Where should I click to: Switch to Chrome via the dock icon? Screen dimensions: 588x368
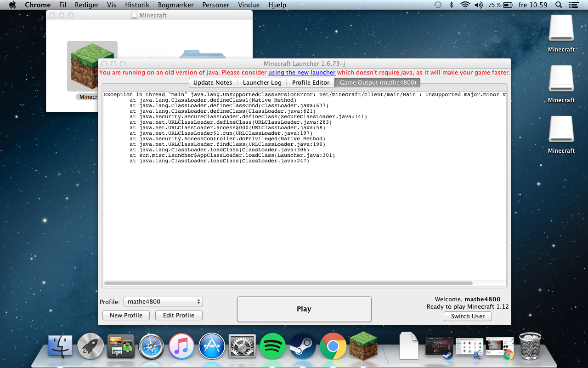tap(333, 346)
